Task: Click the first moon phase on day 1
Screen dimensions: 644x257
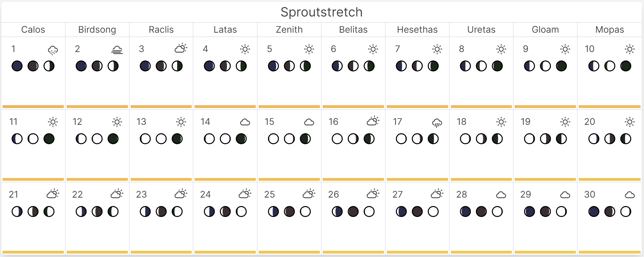Action: [17, 66]
